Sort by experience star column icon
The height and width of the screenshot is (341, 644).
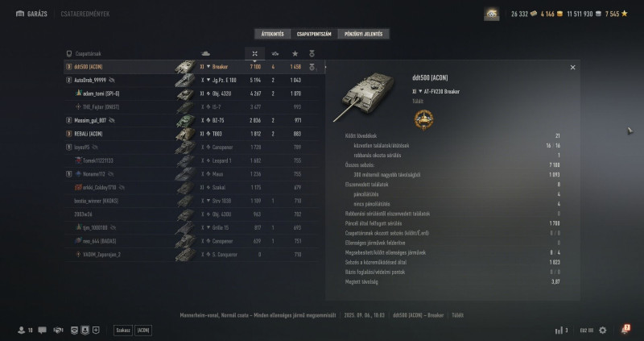[x=295, y=53]
